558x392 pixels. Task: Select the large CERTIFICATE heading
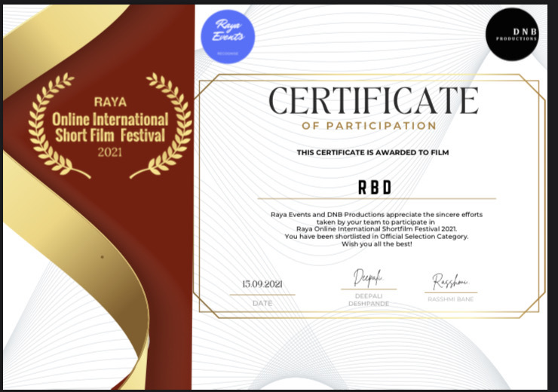[373, 100]
